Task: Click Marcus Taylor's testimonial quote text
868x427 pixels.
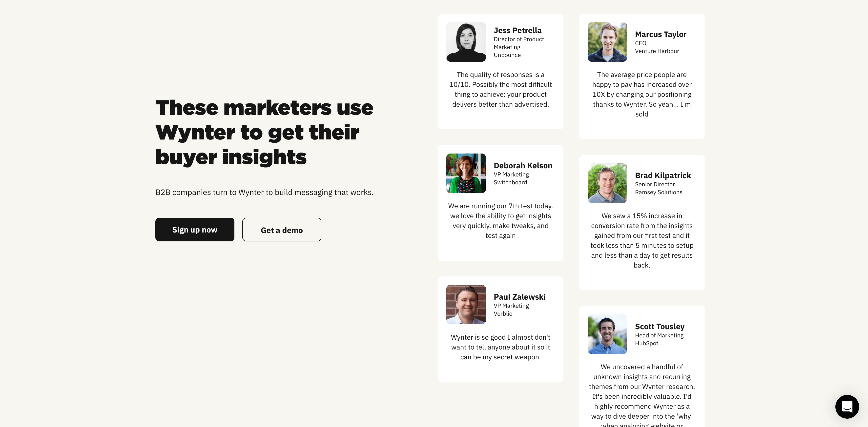Action: 641,94
